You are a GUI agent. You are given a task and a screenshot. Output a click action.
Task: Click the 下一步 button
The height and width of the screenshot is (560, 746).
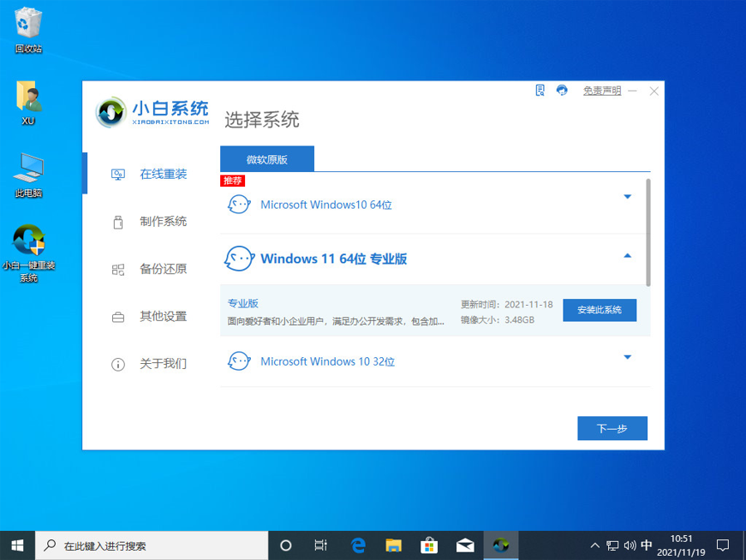point(612,428)
